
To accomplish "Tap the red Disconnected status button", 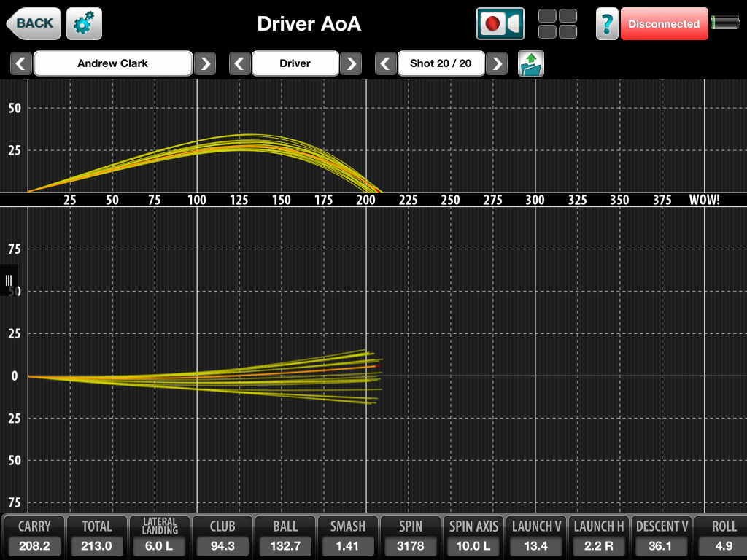I will click(x=664, y=24).
